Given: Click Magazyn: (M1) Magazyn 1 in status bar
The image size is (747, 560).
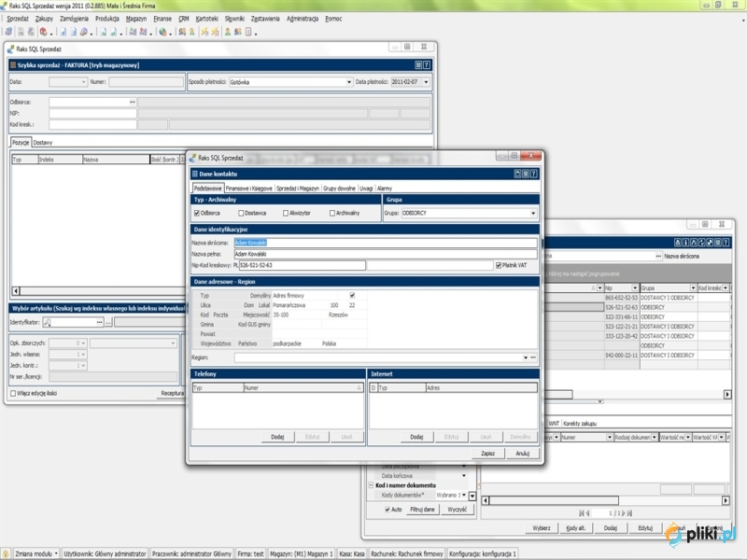Looking at the screenshot, I should coord(301,553).
